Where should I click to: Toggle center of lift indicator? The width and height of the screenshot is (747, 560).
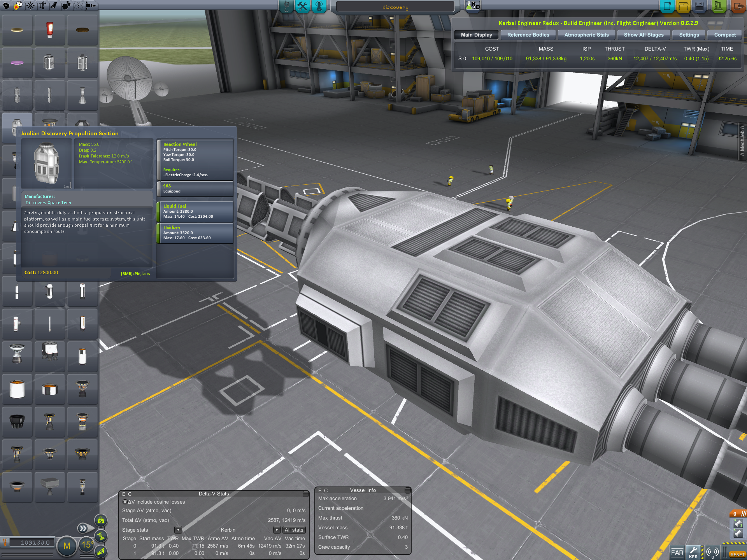tap(101, 551)
